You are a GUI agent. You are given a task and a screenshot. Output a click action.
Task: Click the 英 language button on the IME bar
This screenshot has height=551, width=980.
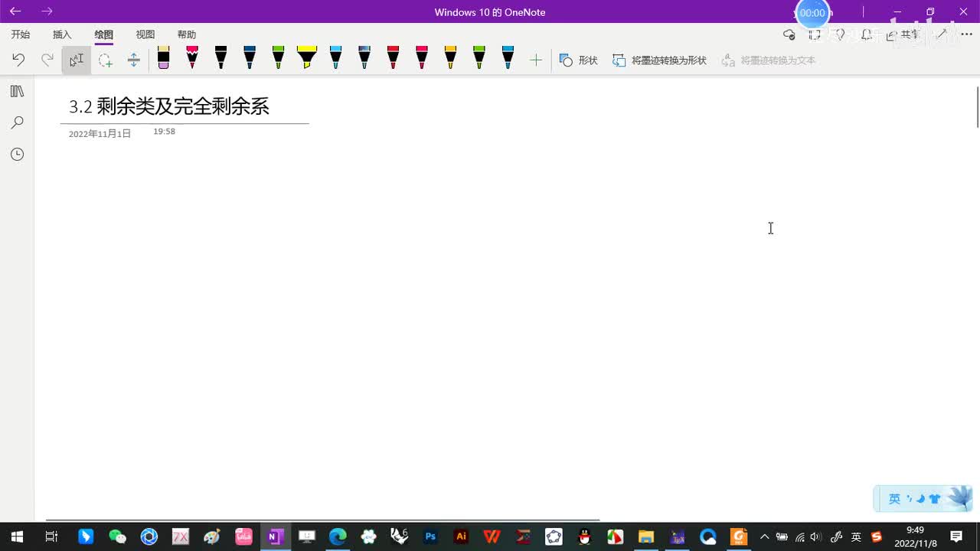(x=894, y=499)
